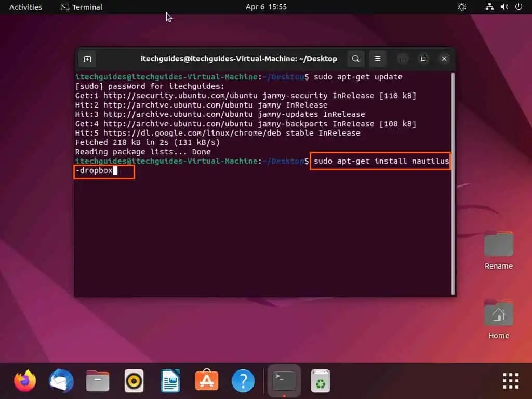Launch Thunderbird mail from the dock
This screenshot has height=399, width=532.
[61, 380]
